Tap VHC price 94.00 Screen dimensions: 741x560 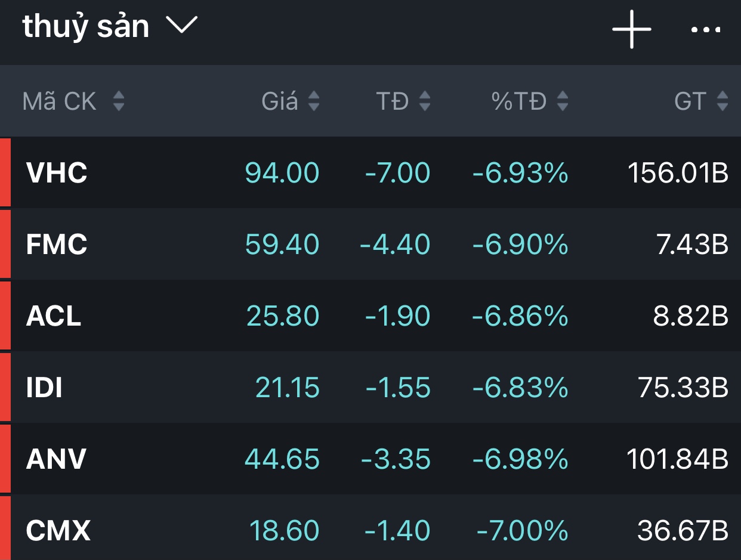[x=282, y=173]
